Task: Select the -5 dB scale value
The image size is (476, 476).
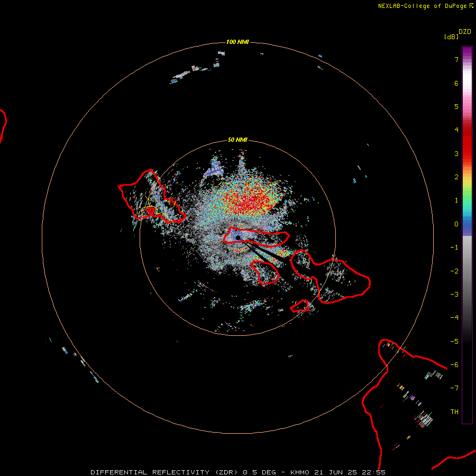Action: pos(454,342)
